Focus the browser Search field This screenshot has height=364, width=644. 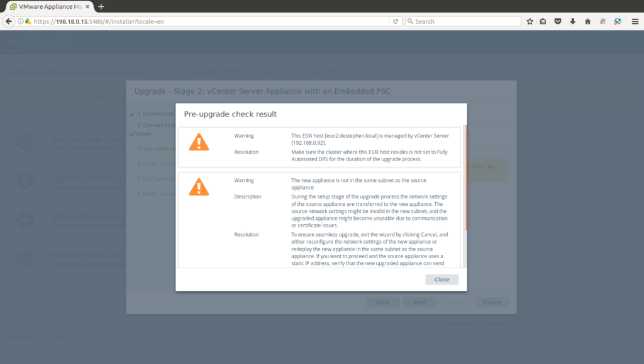coord(464,21)
